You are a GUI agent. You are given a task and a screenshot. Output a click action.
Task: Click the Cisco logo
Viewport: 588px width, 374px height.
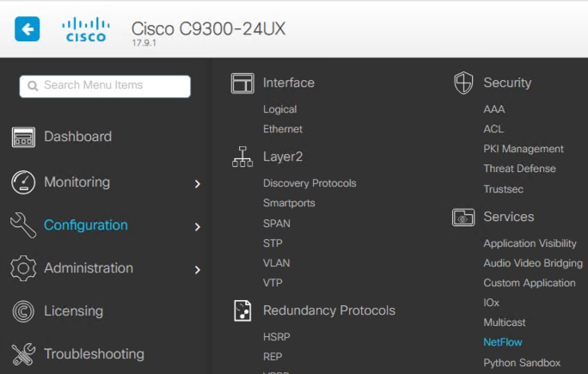point(86,29)
